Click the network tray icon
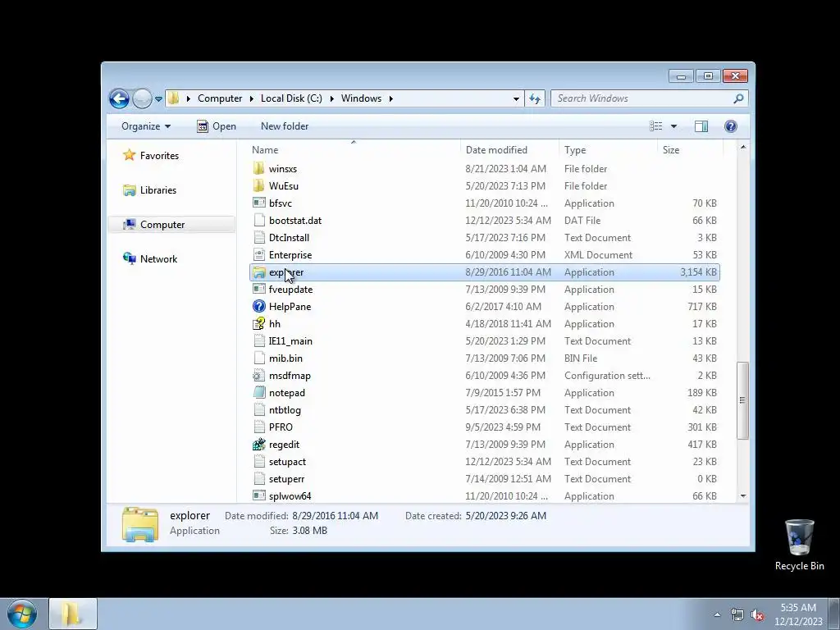 [x=737, y=615]
